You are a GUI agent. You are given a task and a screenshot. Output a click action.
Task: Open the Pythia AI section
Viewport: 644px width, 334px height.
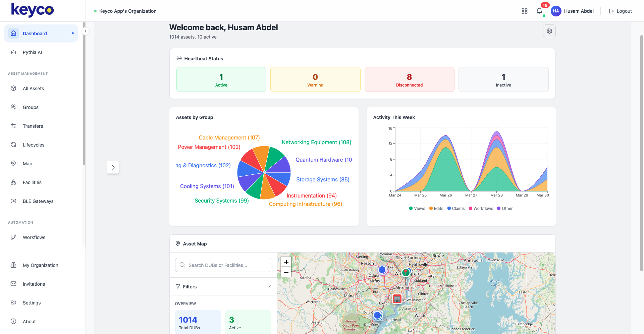[x=32, y=52]
